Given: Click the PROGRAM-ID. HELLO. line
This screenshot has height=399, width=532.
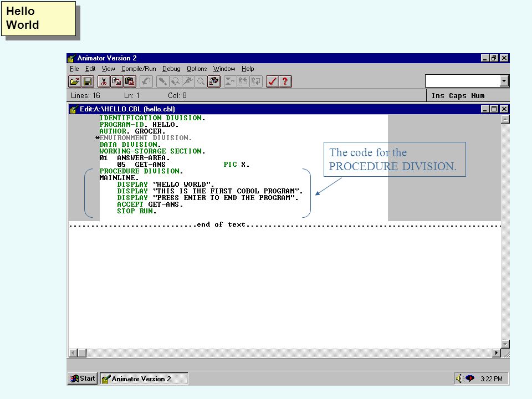Looking at the screenshot, I should pyautogui.click(x=139, y=125).
